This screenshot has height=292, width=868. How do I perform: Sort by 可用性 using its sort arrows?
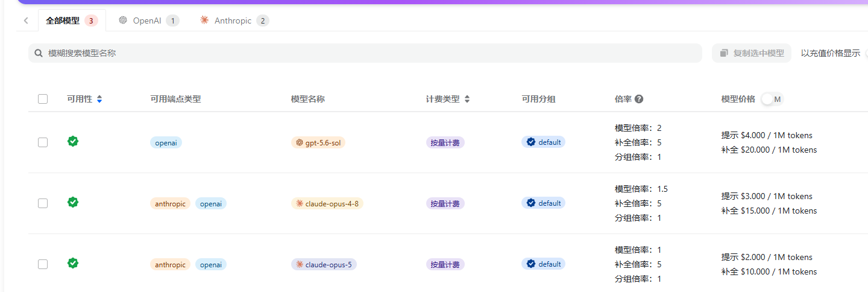click(99, 99)
